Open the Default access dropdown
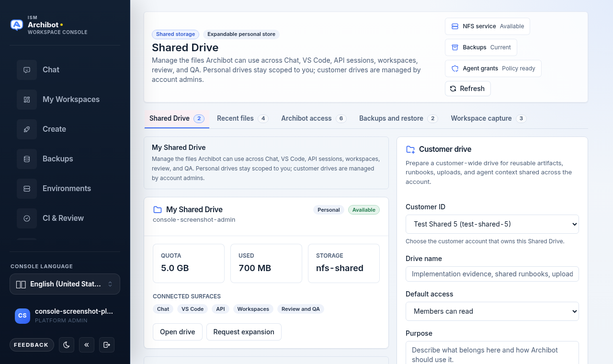Image resolution: width=613 pixels, height=364 pixels. tap(492, 311)
